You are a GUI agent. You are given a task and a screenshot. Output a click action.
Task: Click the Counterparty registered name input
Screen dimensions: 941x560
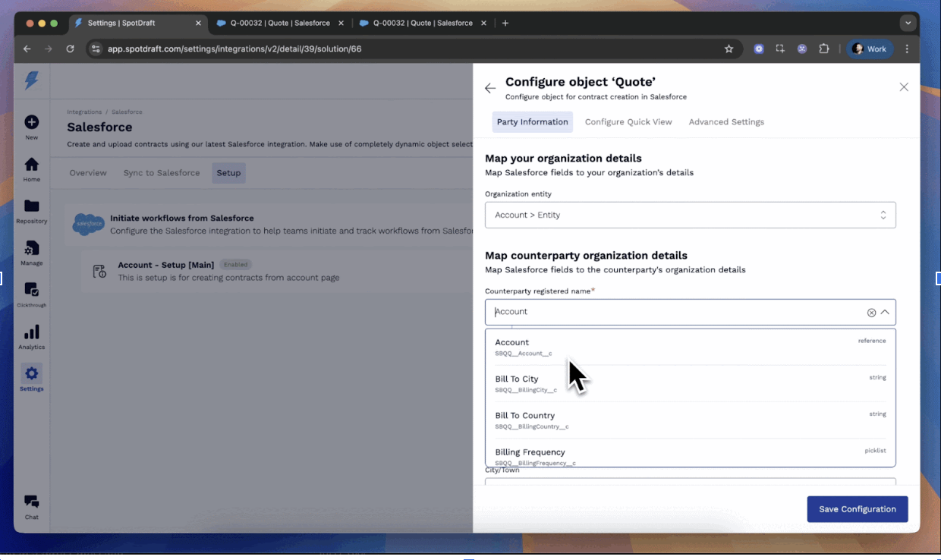[x=675, y=312]
